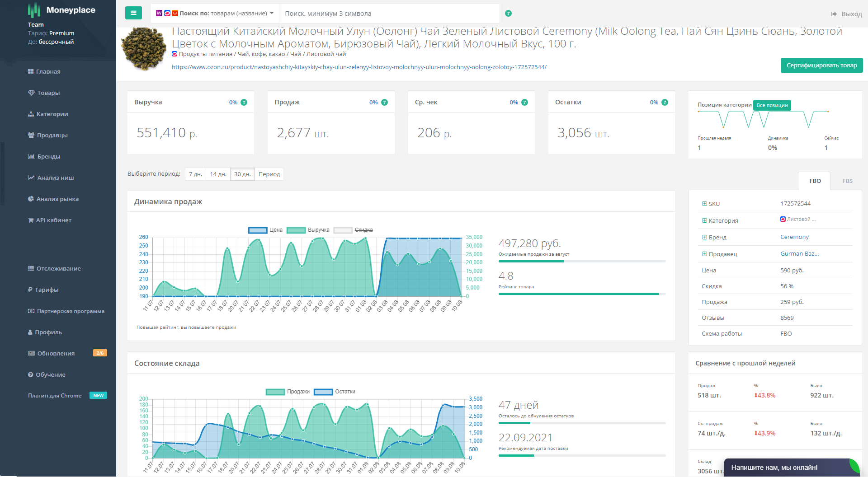Open Отслеживание in the sidebar
Screen dimensions: 868x477
tap(58, 269)
